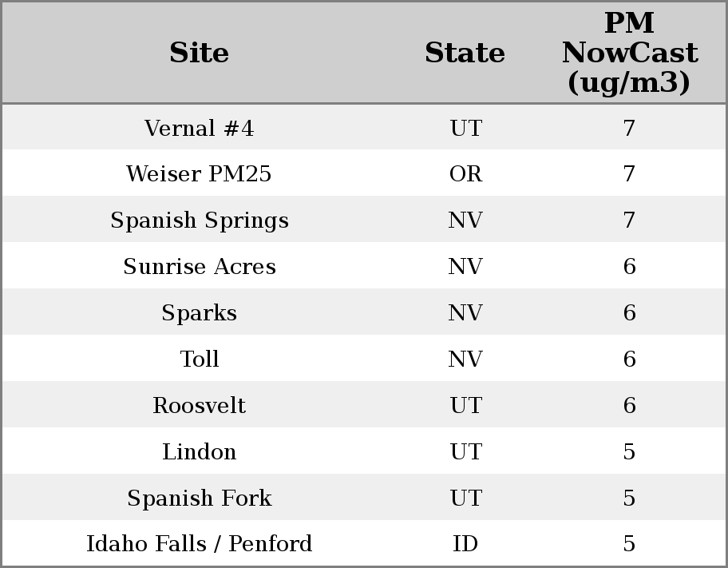
Task: Click the Weiser PM25 site name
Action: pyautogui.click(x=199, y=174)
